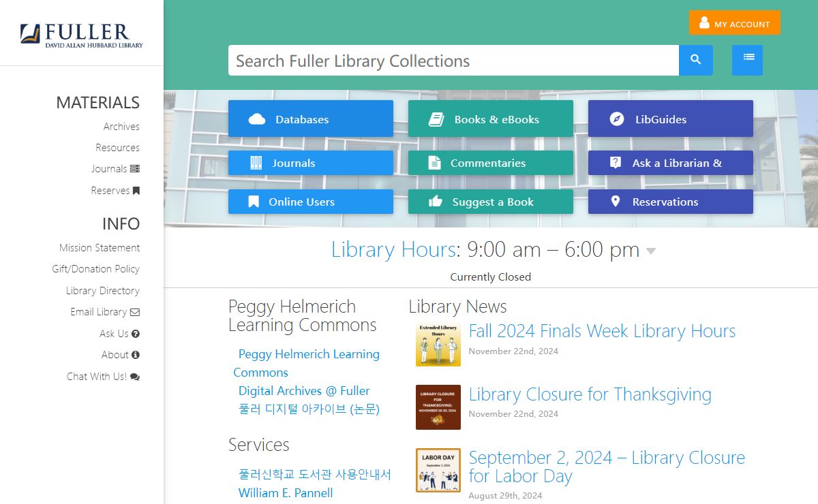Expand the Library Hours dropdown arrow
Image resolution: width=818 pixels, height=504 pixels.
[x=651, y=251]
